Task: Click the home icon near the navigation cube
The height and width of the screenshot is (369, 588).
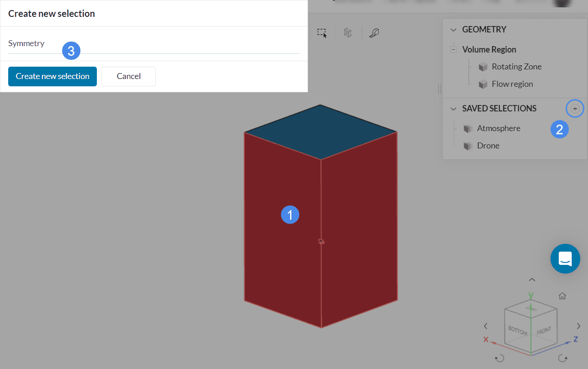Action: coord(562,295)
